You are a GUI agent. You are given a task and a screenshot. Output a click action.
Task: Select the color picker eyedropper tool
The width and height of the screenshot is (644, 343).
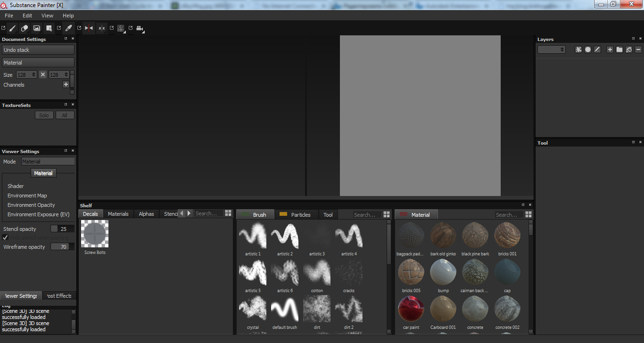coord(68,28)
